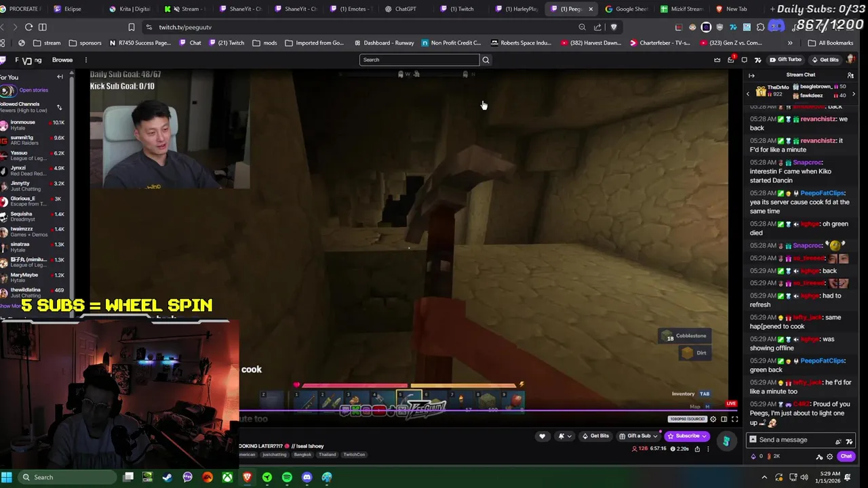Open the moderator sword tools icon in chat

(x=819, y=456)
